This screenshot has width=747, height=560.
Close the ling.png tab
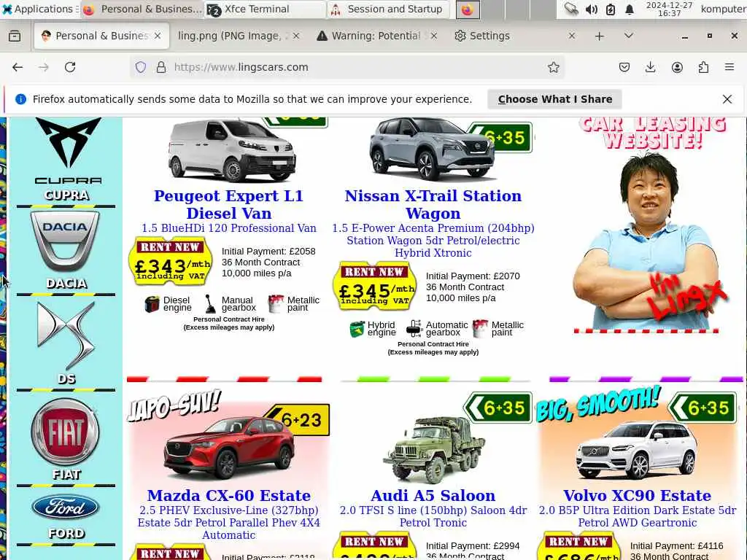[x=296, y=36]
